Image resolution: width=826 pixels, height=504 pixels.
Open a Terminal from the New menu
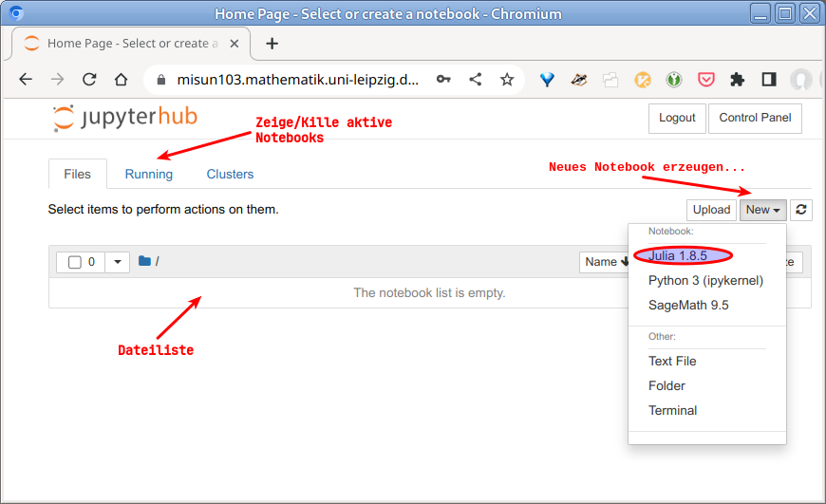coord(673,410)
